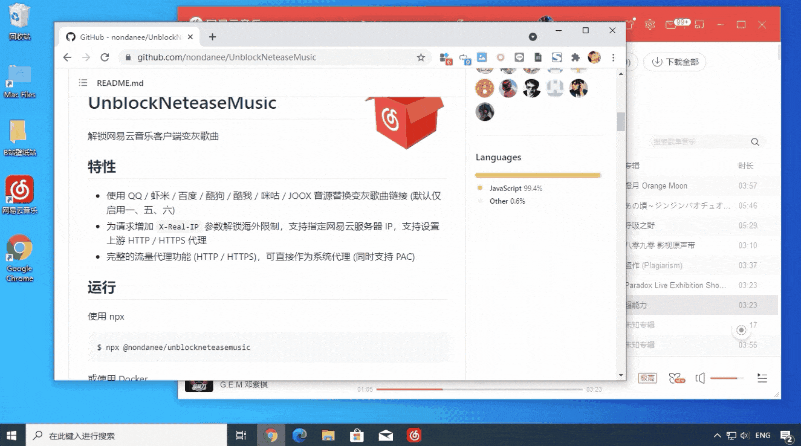Sort by 时长 column header in NetEase
This screenshot has height=446, width=801.
[745, 166]
